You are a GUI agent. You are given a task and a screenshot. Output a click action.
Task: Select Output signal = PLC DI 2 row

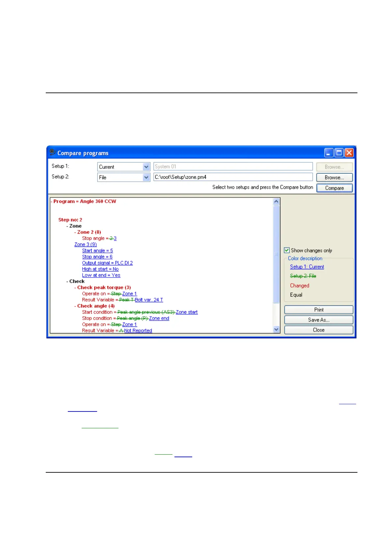(x=107, y=263)
